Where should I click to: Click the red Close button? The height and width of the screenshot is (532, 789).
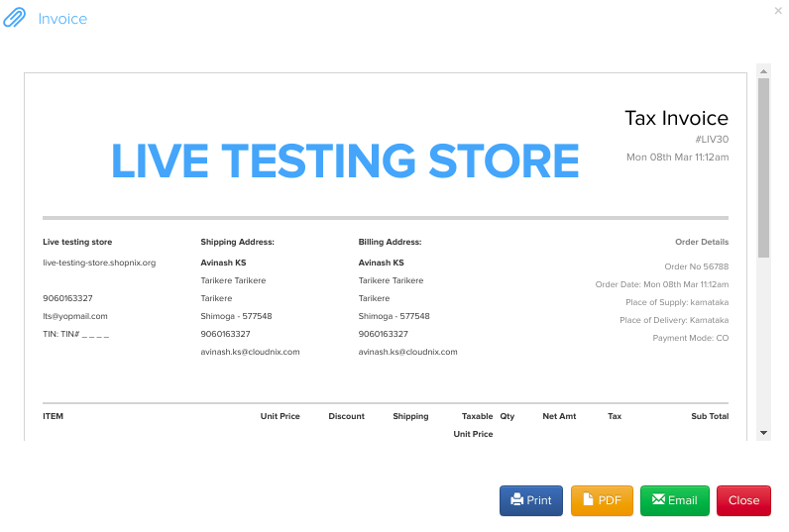pos(743,500)
